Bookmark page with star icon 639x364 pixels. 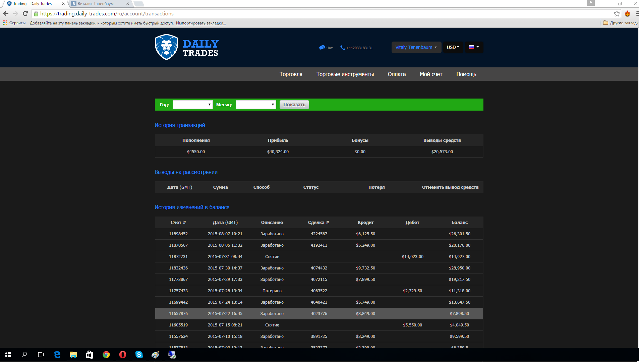tap(617, 14)
